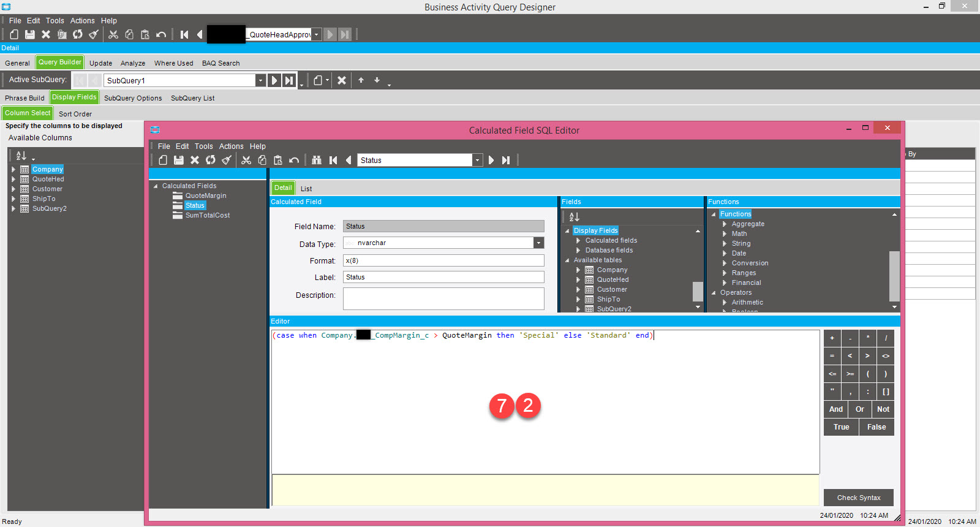The width and height of the screenshot is (980, 527).
Task: Open the SubQuery1 dropdown list
Action: [260, 80]
